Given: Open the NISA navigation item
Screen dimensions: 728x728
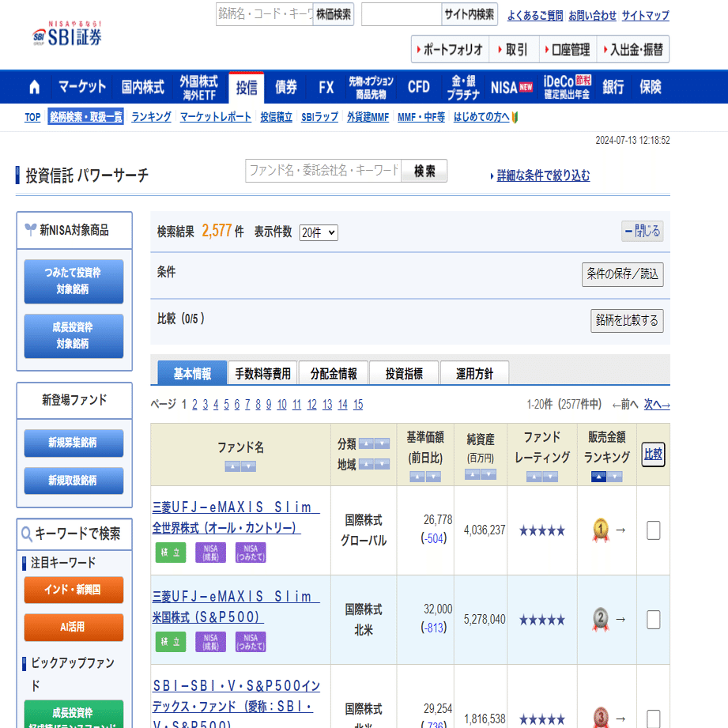Looking at the screenshot, I should tap(511, 87).
